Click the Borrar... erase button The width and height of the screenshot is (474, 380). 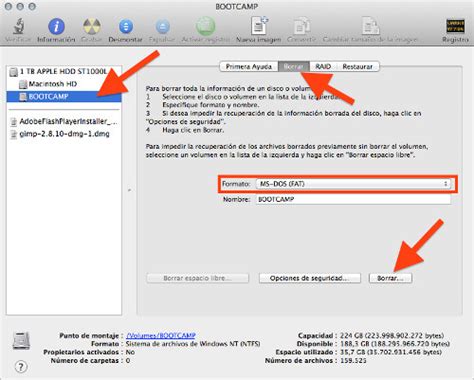[x=390, y=278]
